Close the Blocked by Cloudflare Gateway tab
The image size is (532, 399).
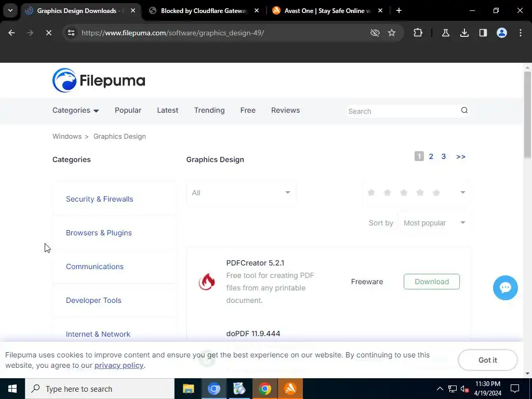click(257, 10)
